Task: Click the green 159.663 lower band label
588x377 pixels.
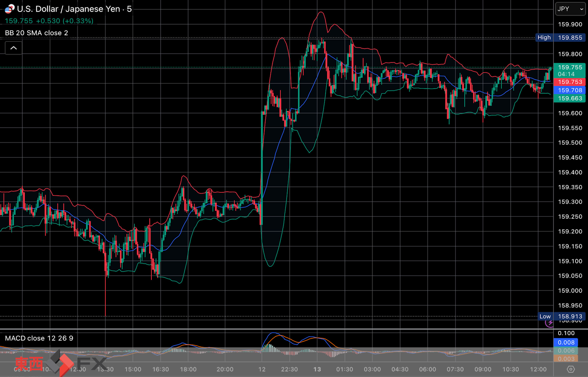Action: click(x=569, y=99)
